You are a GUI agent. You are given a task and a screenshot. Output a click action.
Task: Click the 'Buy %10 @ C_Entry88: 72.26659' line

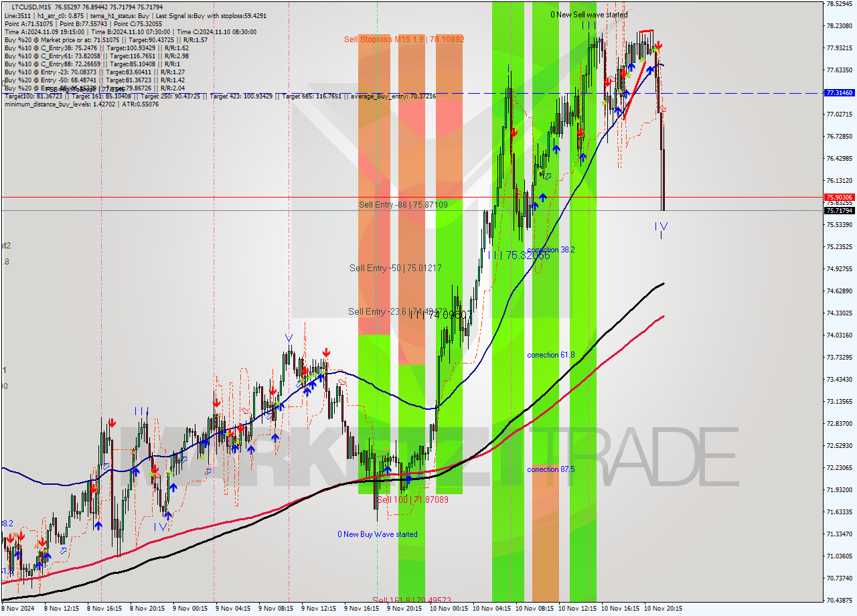92,64
